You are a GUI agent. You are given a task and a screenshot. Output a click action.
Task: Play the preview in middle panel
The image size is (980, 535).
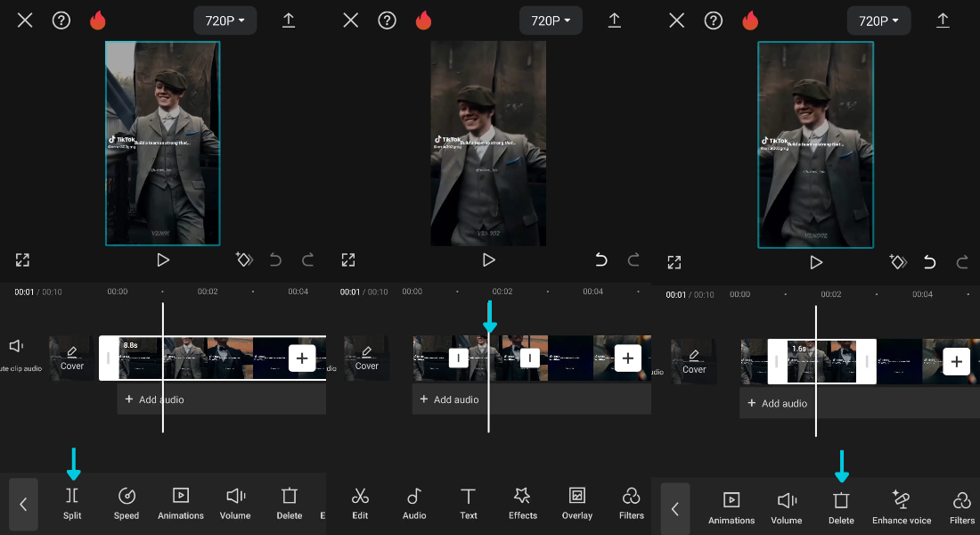coord(489,259)
